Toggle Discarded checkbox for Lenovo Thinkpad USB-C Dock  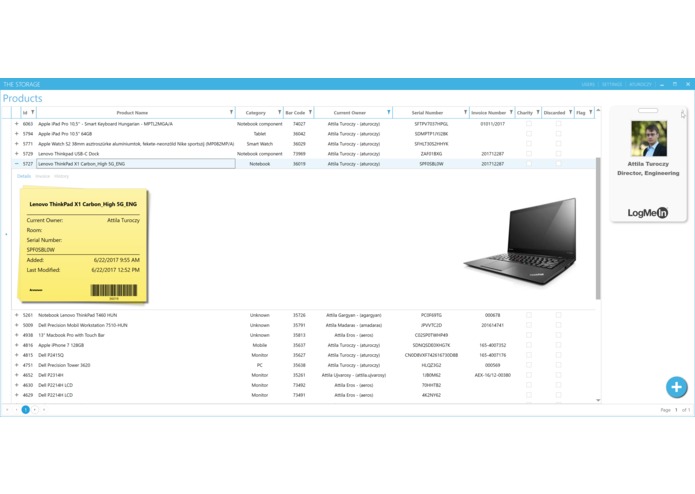click(558, 154)
